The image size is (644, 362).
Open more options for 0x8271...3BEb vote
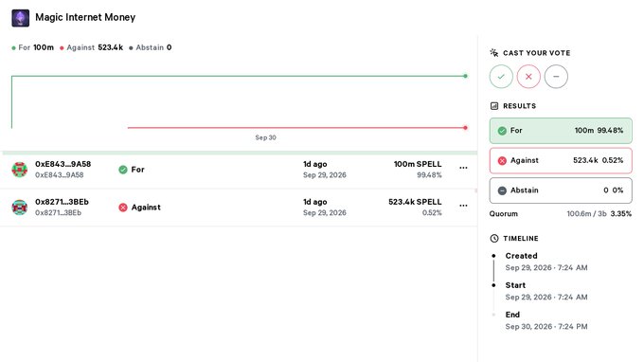click(463, 206)
